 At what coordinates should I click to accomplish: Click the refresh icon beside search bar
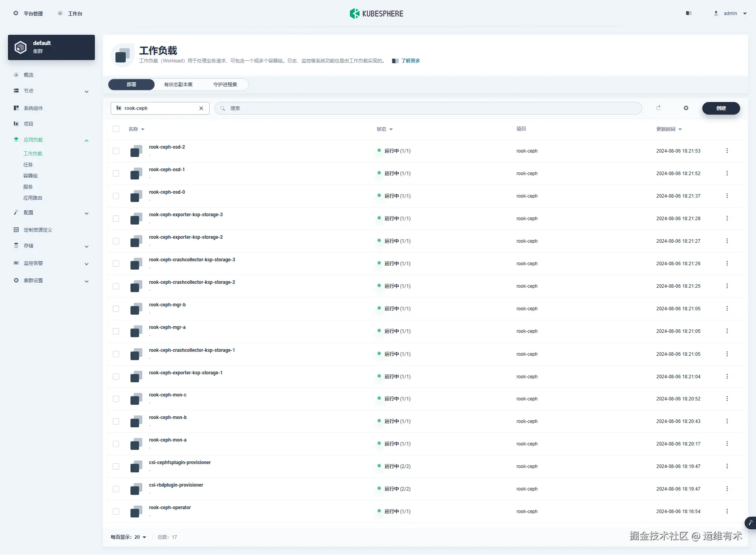(x=658, y=108)
